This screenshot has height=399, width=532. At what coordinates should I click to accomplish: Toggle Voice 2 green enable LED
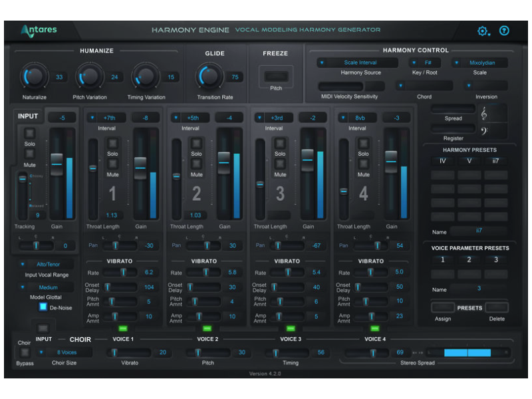point(207,328)
